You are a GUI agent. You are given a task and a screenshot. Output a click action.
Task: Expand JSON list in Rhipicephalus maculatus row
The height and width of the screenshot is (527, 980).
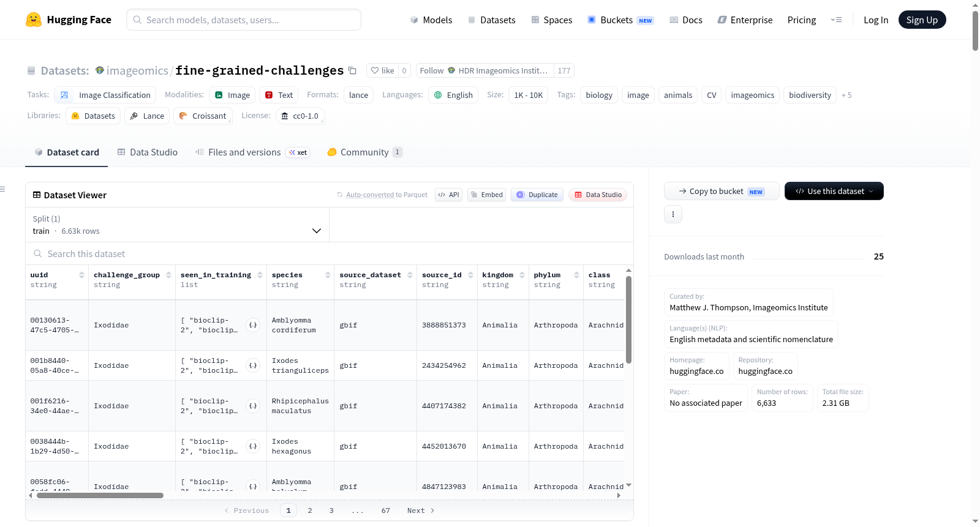[253, 406]
